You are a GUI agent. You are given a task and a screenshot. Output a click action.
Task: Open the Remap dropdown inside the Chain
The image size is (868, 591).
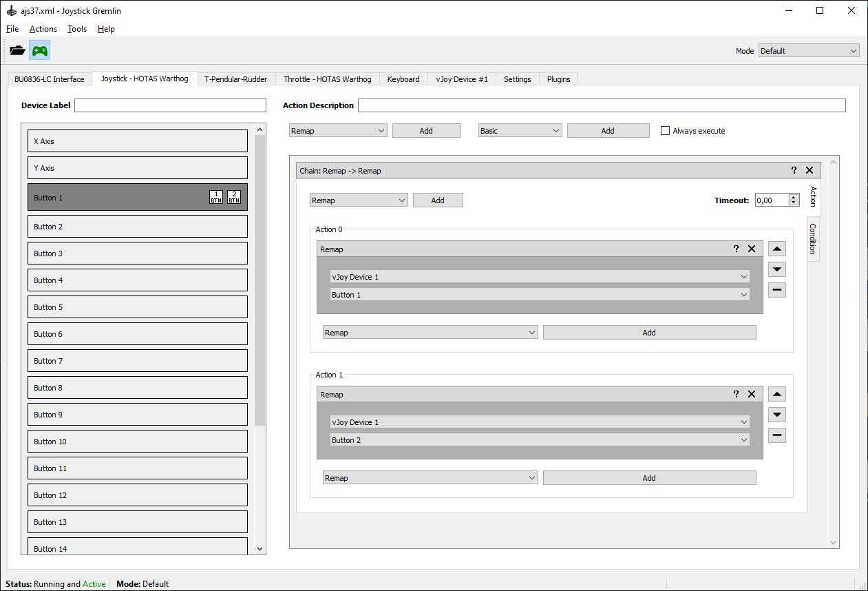coord(359,200)
